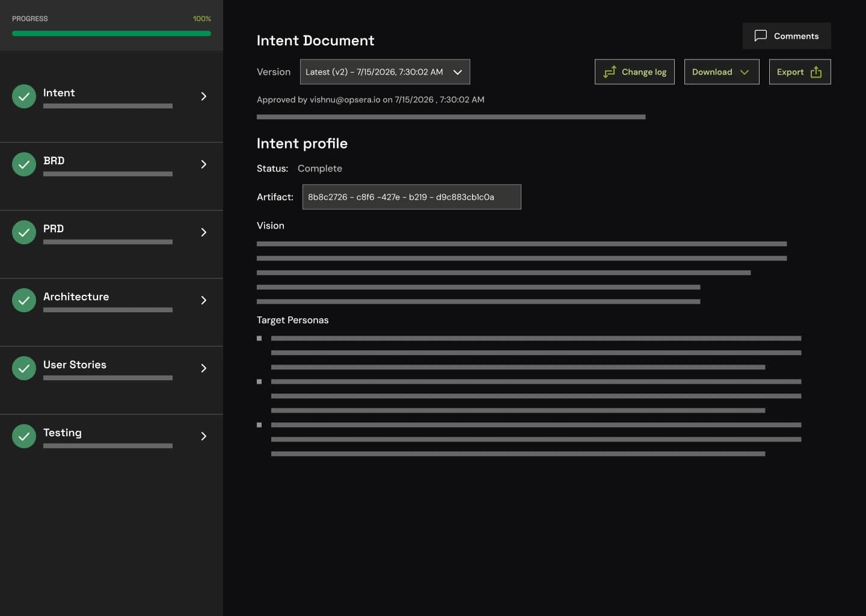This screenshot has width=866, height=616.
Task: Expand the PRD section chevron
Action: (204, 232)
